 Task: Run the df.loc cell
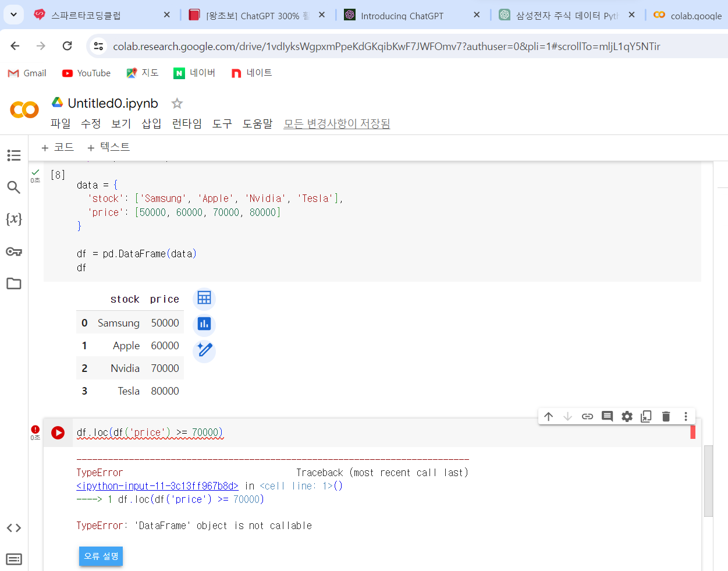tap(58, 432)
